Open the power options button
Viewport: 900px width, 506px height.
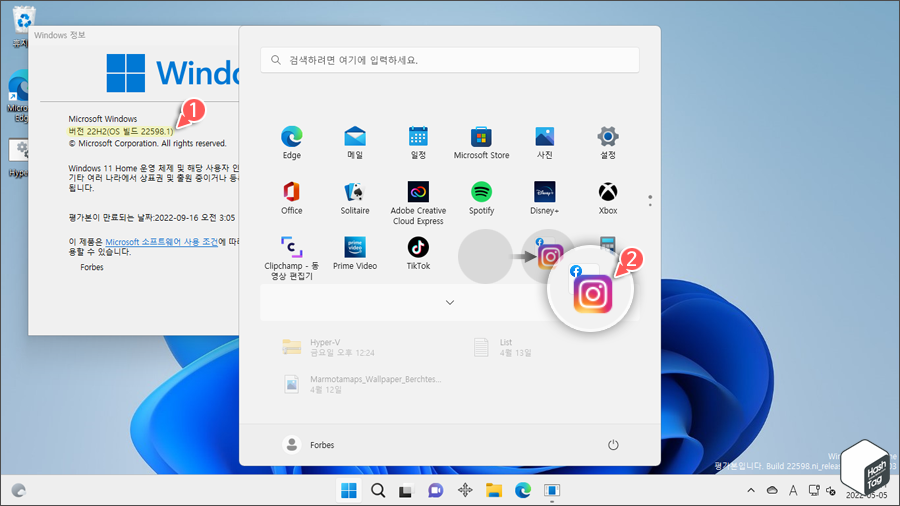click(613, 445)
